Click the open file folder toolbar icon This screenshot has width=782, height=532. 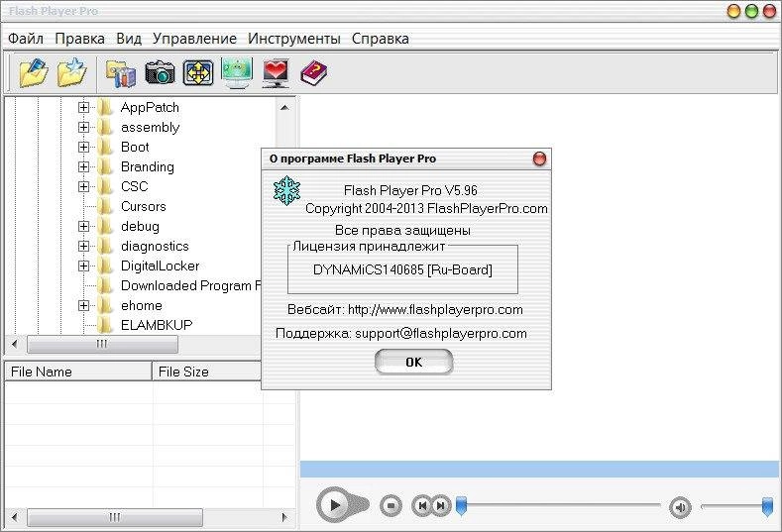[x=34, y=72]
